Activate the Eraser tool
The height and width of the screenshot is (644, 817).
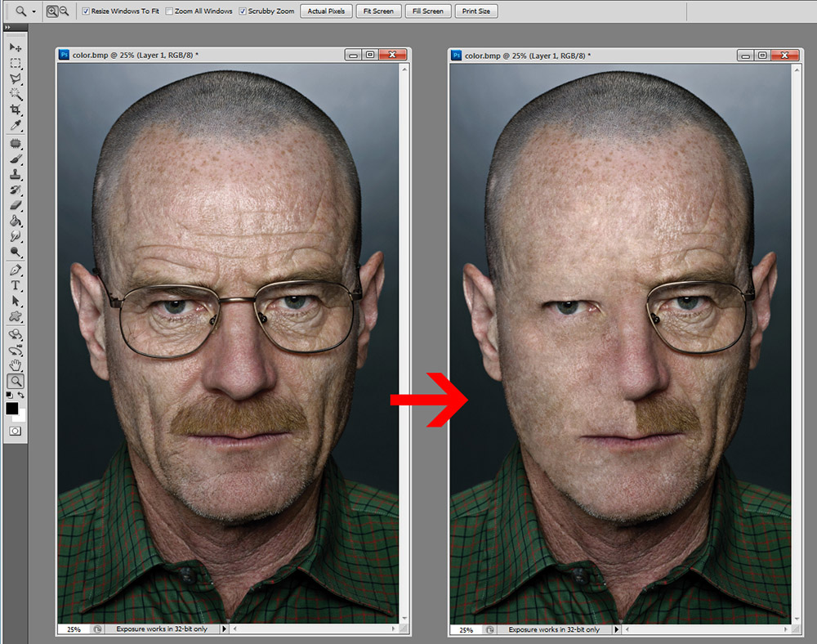point(16,205)
